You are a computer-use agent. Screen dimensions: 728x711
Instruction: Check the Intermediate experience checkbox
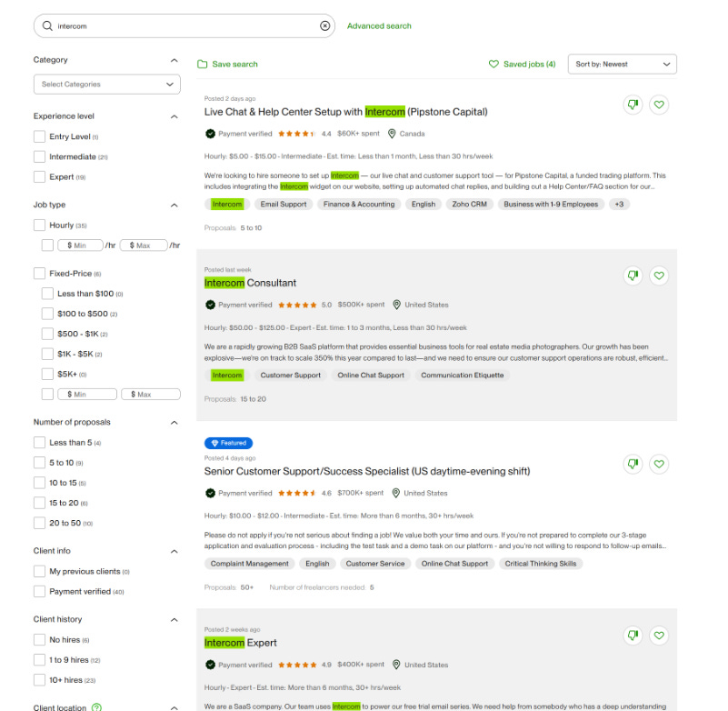[39, 156]
